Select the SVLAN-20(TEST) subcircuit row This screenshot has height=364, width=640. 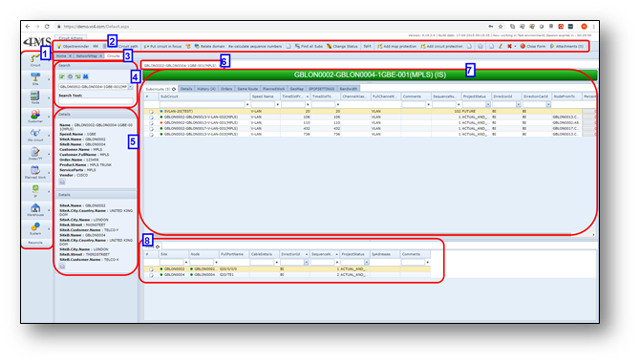(370, 111)
